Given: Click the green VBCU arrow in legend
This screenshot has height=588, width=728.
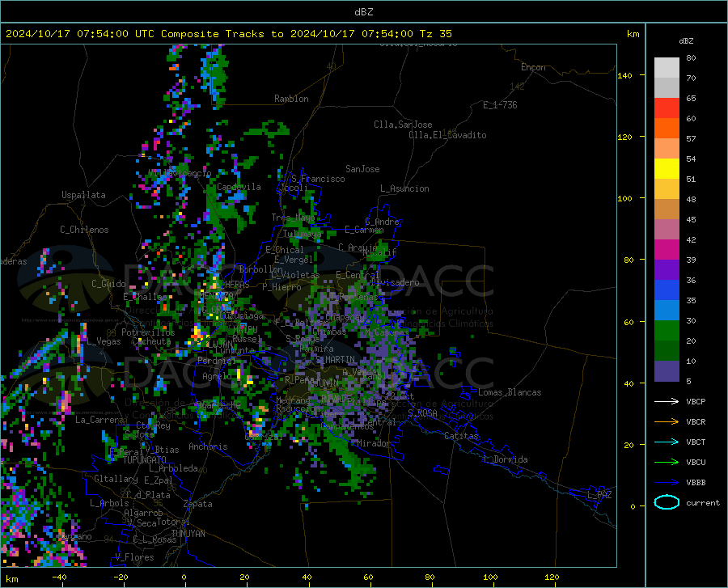Looking at the screenshot, I should tap(667, 463).
